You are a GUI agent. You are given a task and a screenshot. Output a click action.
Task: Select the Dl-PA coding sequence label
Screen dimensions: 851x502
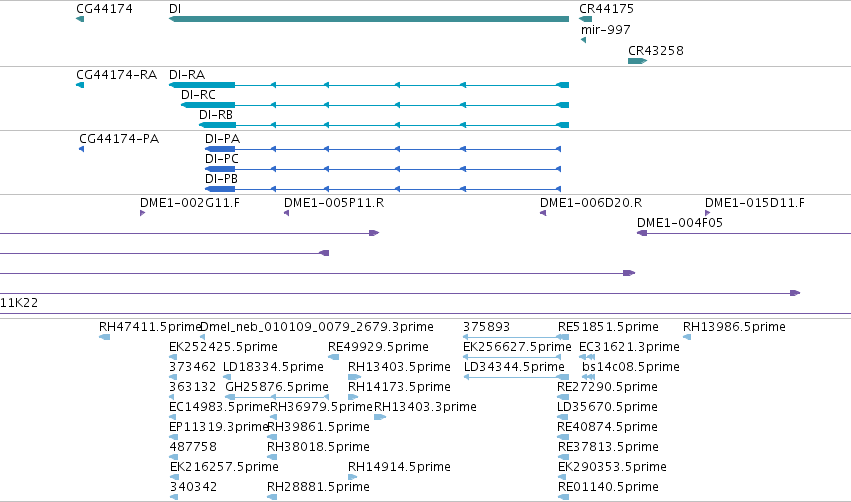223,139
